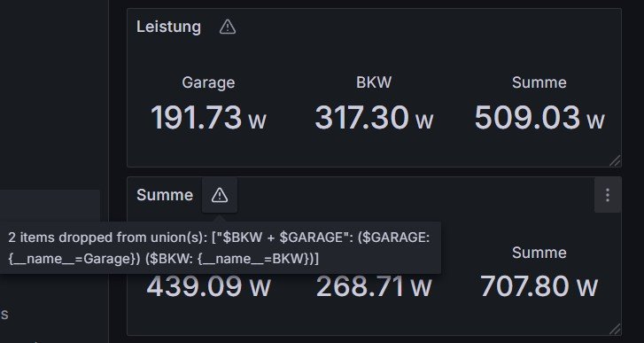The height and width of the screenshot is (343, 644).
Task: Click the highlighted item in left sidebar
Action: click(x=50, y=207)
